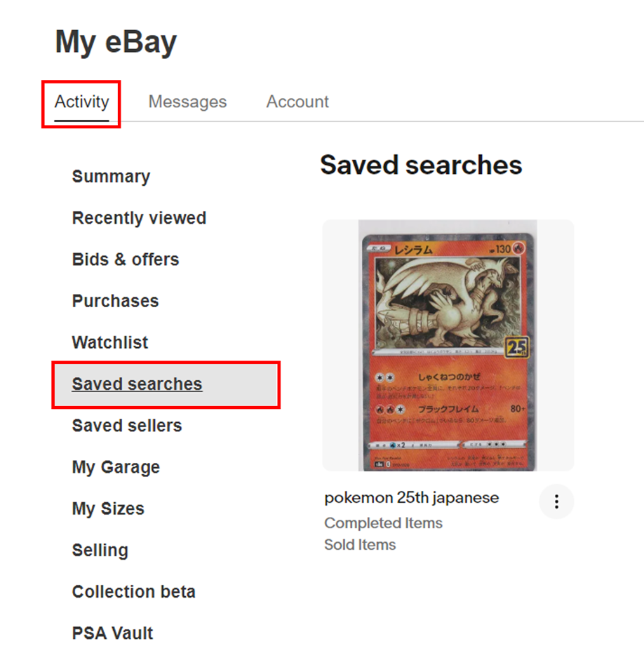Click the My eBay heading
The image size is (644, 667).
pos(116,42)
